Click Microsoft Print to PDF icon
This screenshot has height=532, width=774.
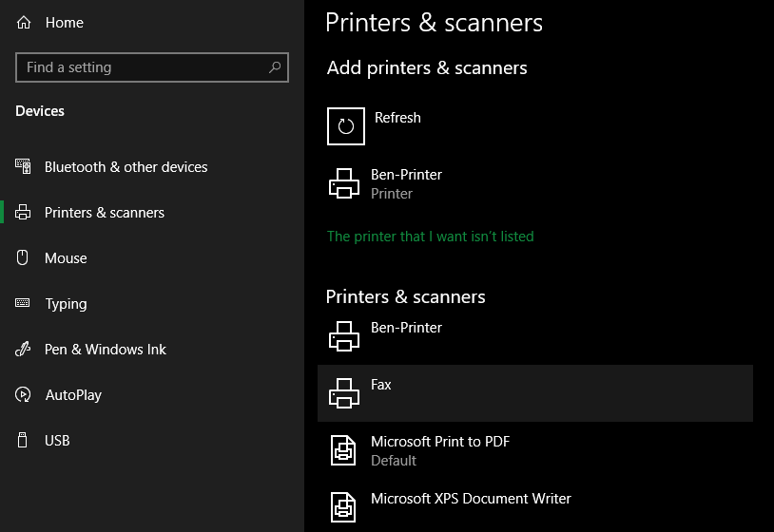[343, 450]
